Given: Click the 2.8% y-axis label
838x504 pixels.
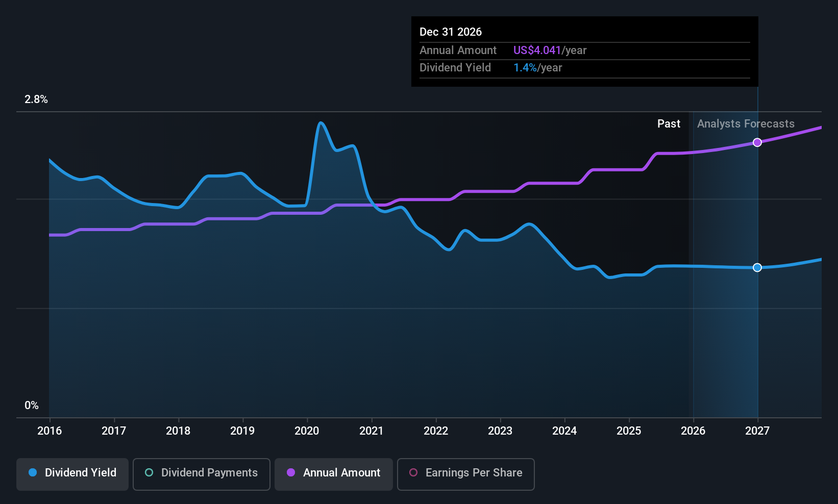Looking at the screenshot, I should click(36, 99).
